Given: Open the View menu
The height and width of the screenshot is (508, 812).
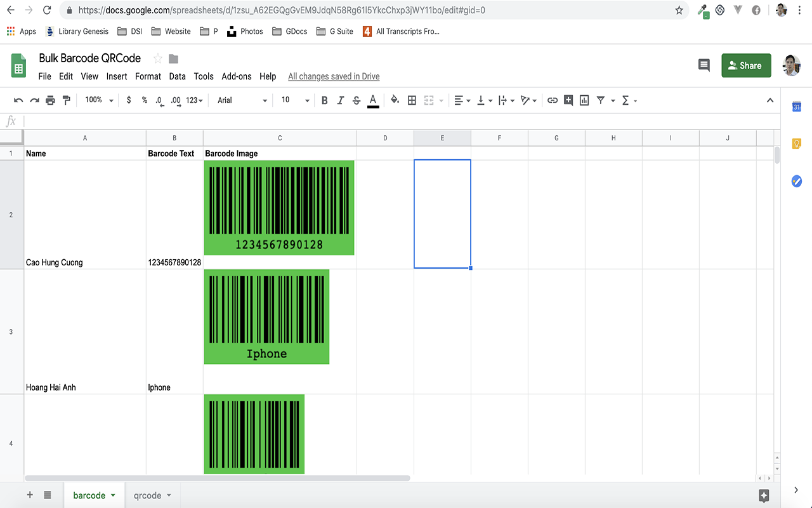Looking at the screenshot, I should (89, 76).
